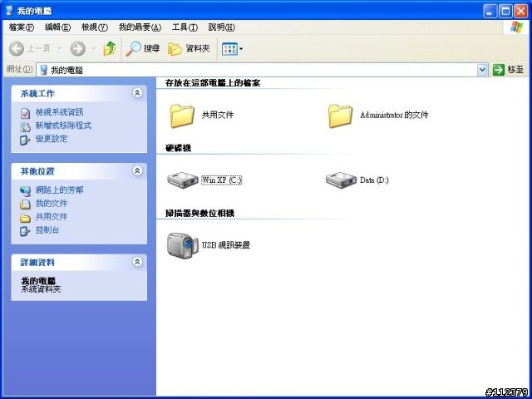532x399 pixels.
Task: Click the 移至 button label
Action: pos(515,70)
